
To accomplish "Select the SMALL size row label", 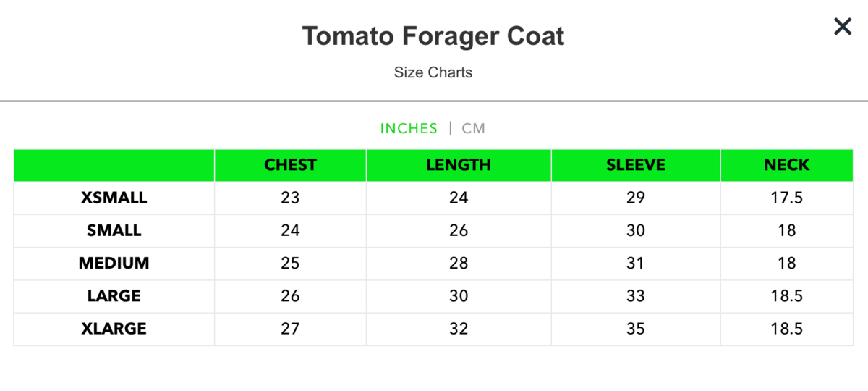I will [x=114, y=230].
